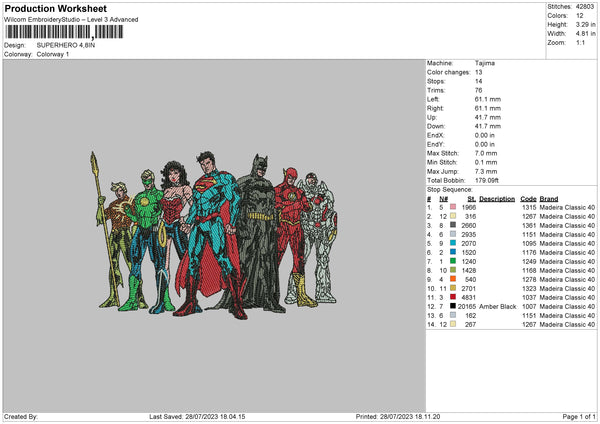Click the Colorway 1 label
600x424 pixels.
point(55,53)
